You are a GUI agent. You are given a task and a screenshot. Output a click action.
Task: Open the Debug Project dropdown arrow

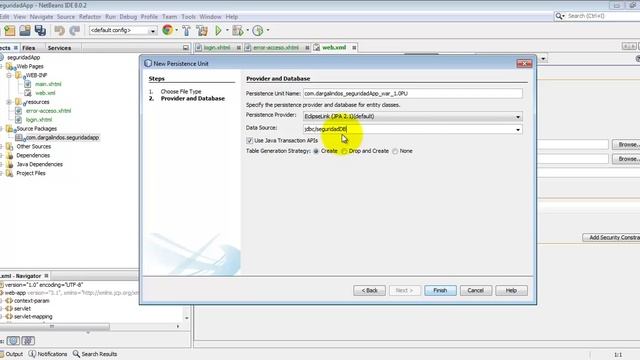[x=247, y=30]
